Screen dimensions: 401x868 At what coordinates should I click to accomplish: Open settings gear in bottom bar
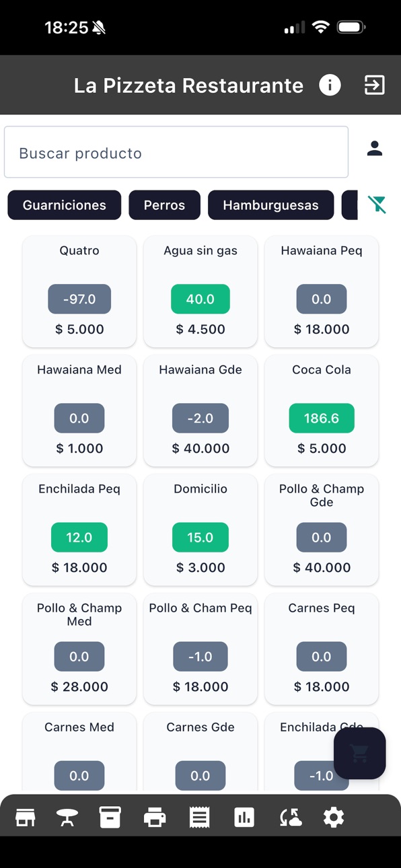coord(334,818)
